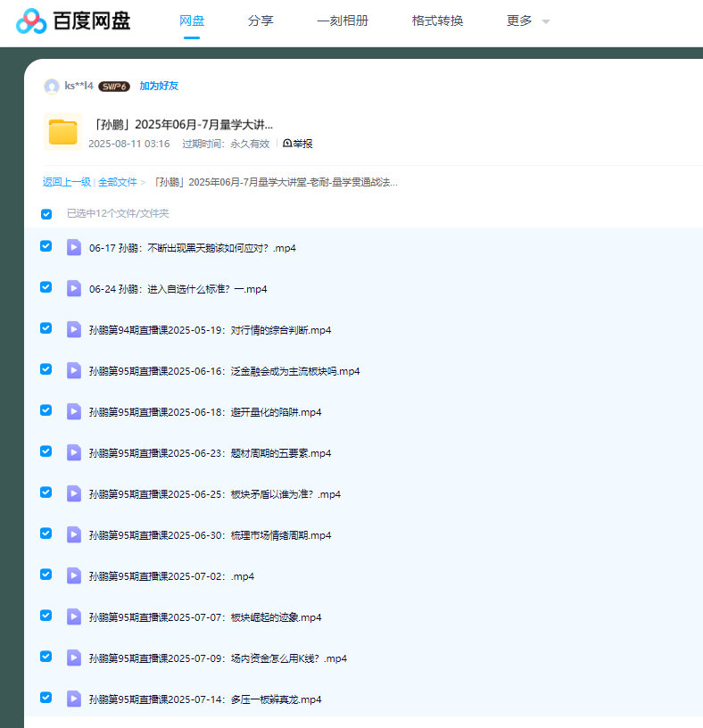Viewport: 703px width, 728px height.
Task: Uncheck the 06-24 孙鹏 file checkbox
Action: pos(46,287)
